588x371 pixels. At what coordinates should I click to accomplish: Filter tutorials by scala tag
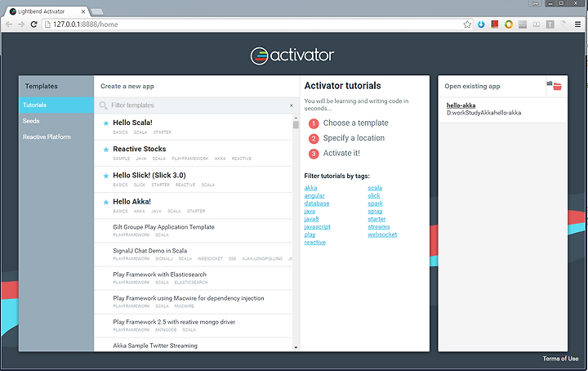coord(375,188)
